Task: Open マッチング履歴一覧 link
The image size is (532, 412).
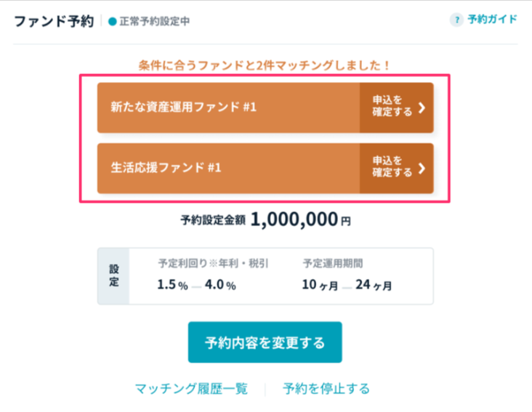Action: [x=191, y=389]
